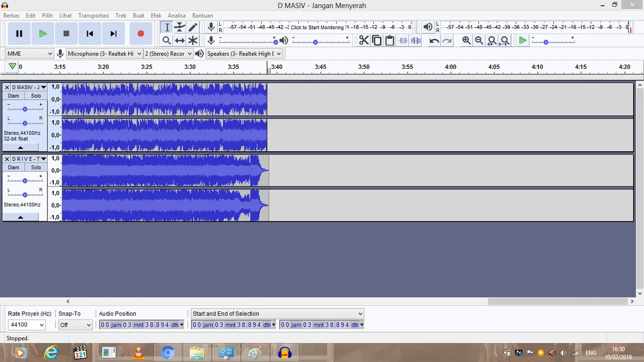
Task: Click the Trim audio icon
Action: [x=403, y=41]
